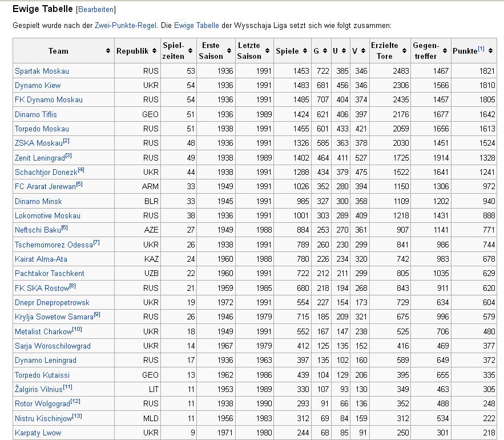The height and width of the screenshot is (440, 504).
Task: Open Dynamo Kiew team page
Action: (x=38, y=86)
